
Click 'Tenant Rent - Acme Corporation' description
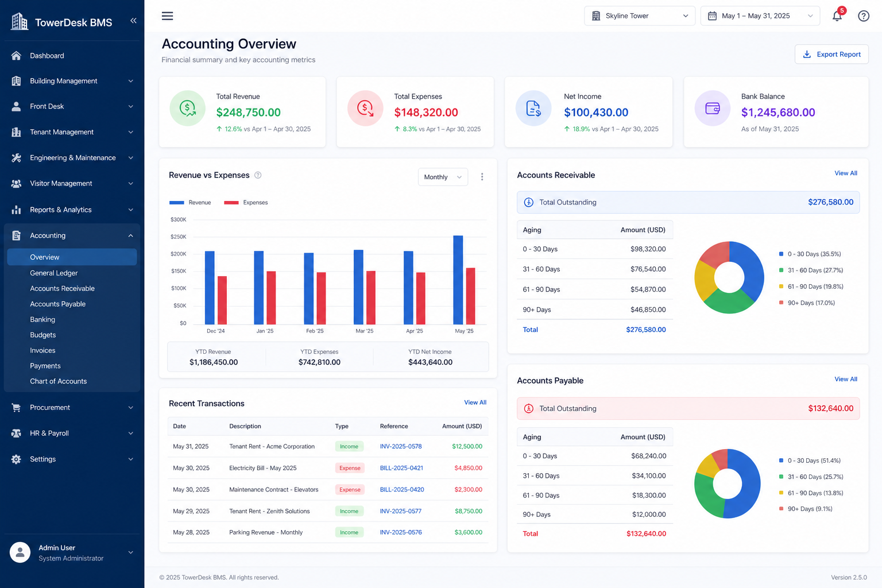pyautogui.click(x=272, y=447)
